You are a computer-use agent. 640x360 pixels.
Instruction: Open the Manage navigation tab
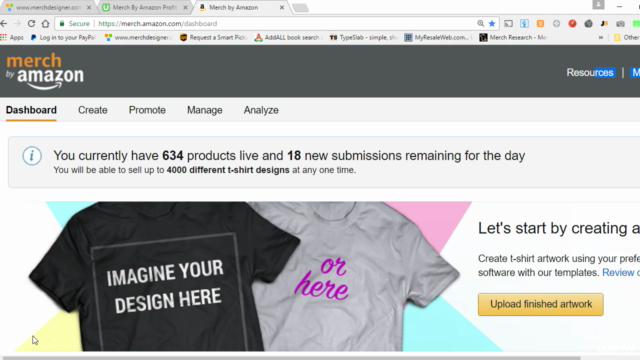click(x=204, y=110)
